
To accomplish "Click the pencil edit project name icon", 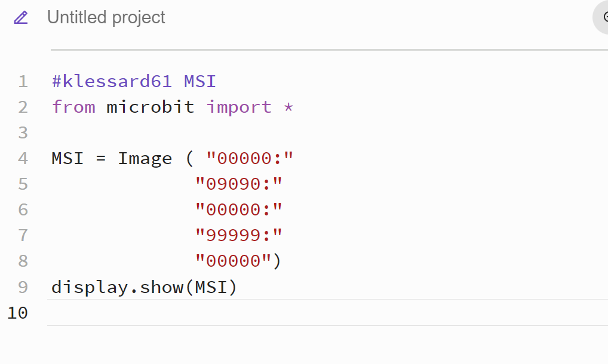I will tap(21, 17).
